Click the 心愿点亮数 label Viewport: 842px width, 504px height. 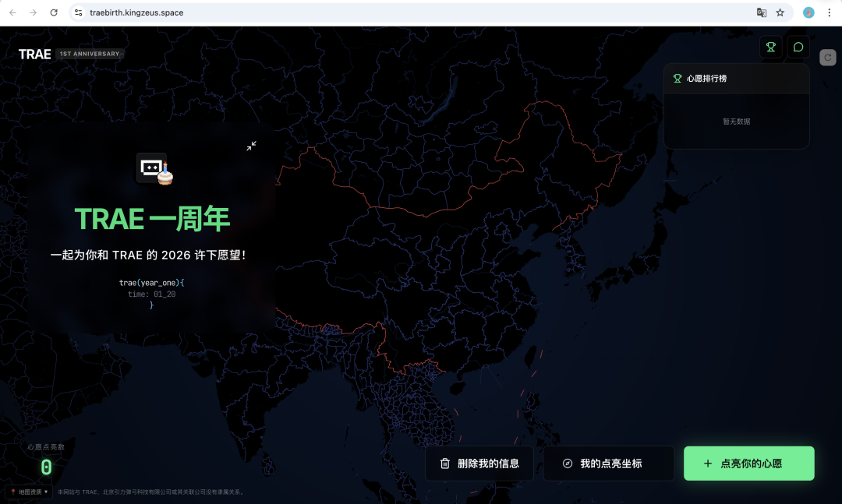point(46,447)
